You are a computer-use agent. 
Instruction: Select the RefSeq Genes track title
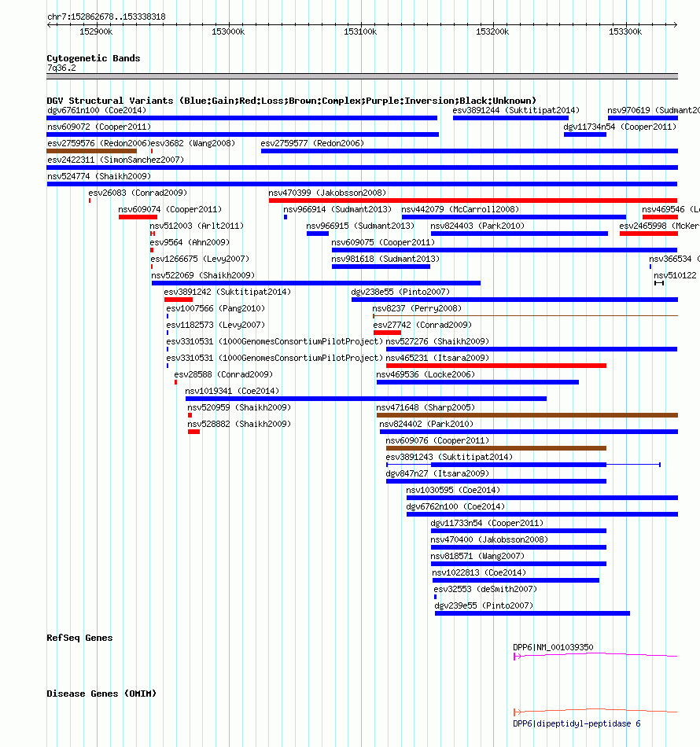tap(79, 638)
